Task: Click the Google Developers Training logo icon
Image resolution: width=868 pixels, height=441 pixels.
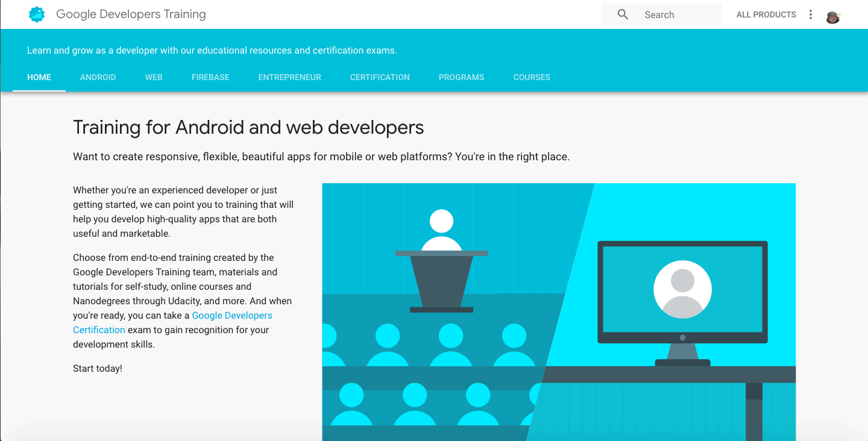Action: click(36, 14)
